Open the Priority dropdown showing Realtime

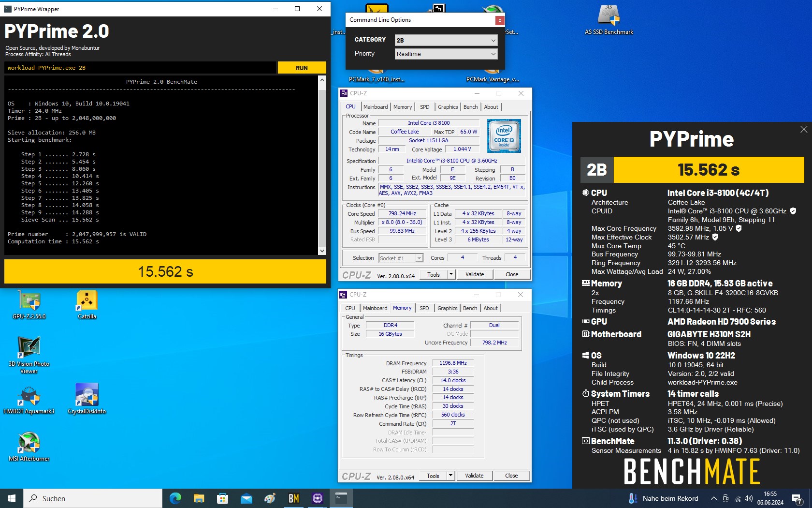446,54
